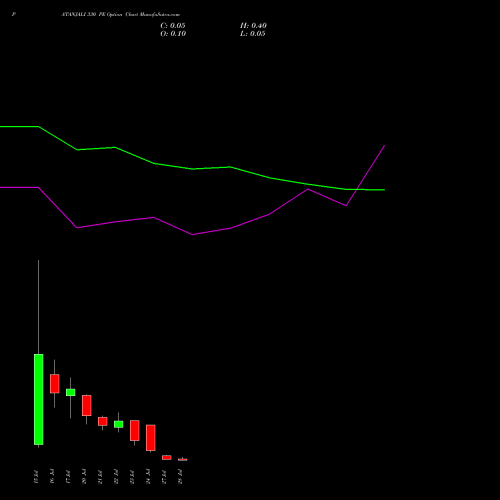This screenshot has width=500, height=500.
Task: Click the high value H: 0.40
Action: (253, 26)
